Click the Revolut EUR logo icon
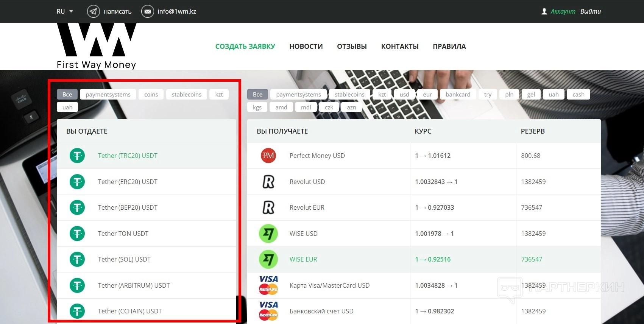The width and height of the screenshot is (644, 324). point(268,207)
